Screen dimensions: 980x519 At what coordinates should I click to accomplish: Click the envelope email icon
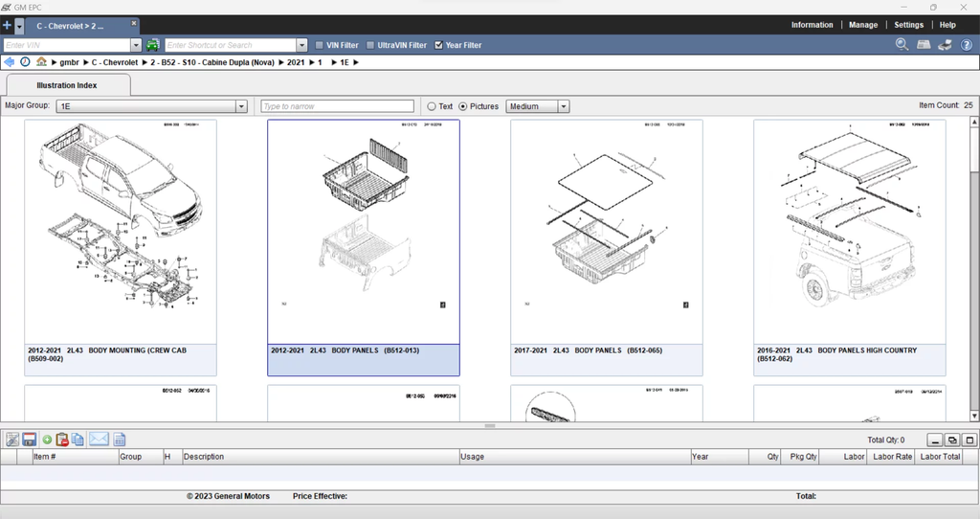click(99, 440)
